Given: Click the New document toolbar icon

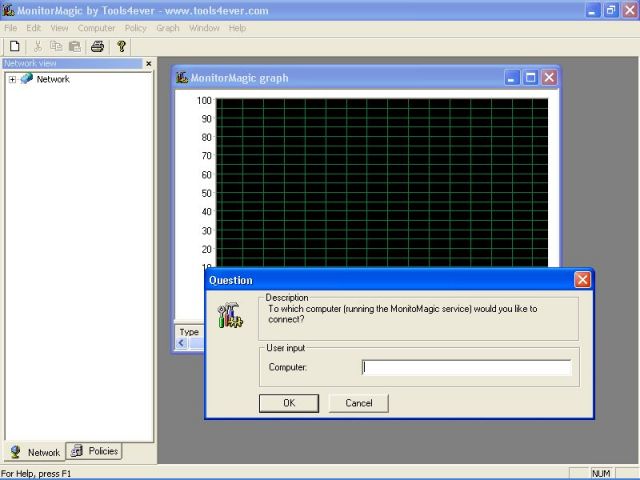Looking at the screenshot, I should click(15, 46).
